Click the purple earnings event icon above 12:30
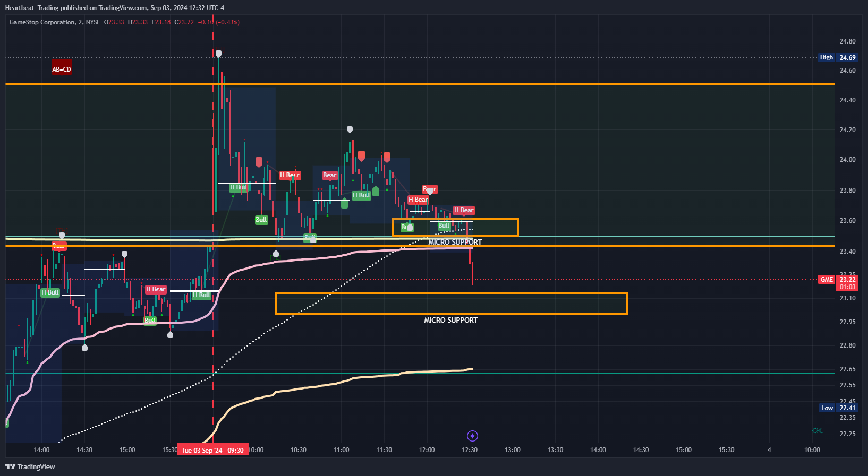Viewport: 868px width, 476px height. pyautogui.click(x=472, y=436)
